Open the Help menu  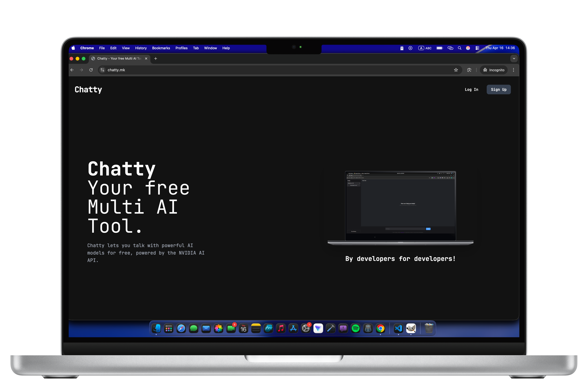tap(226, 48)
